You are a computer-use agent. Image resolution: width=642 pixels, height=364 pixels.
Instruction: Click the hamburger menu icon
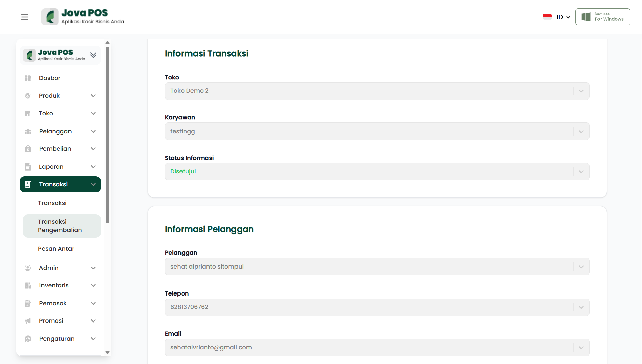(x=25, y=17)
